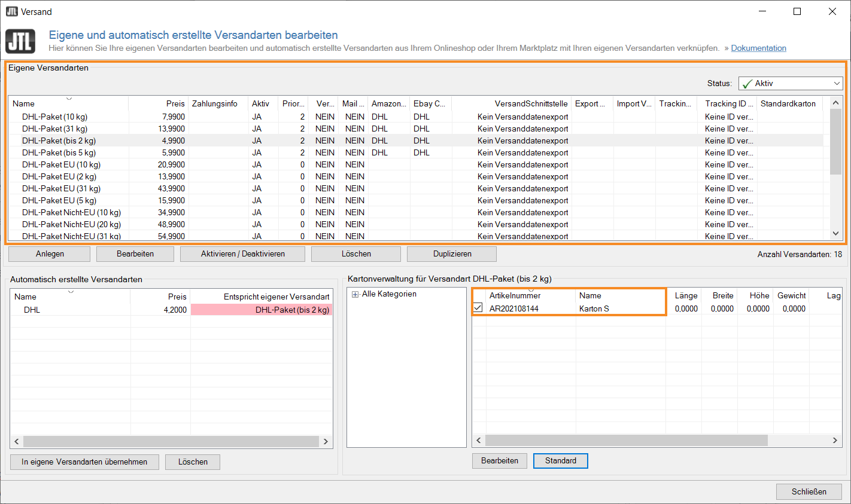
Task: Select row DHL-Paket Nicht-EU (10 kg)
Action: click(x=416, y=212)
